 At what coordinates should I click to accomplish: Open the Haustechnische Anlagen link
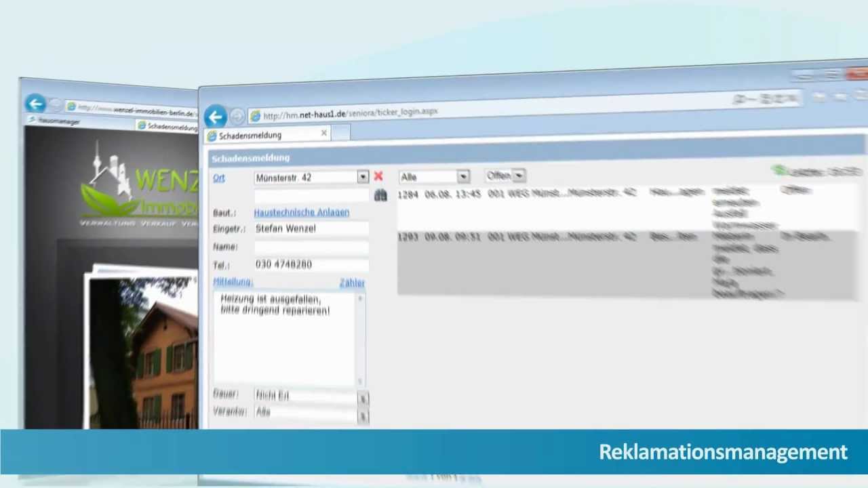pyautogui.click(x=302, y=212)
